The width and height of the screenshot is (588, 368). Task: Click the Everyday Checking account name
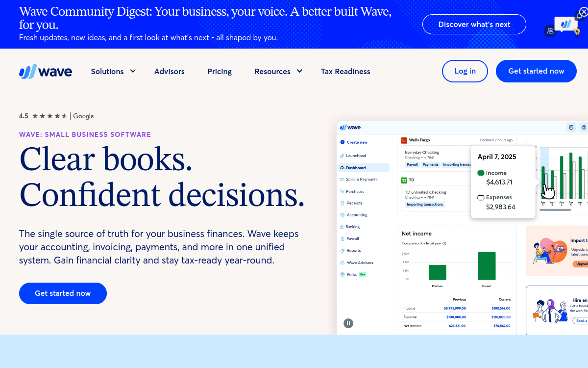(x=422, y=153)
